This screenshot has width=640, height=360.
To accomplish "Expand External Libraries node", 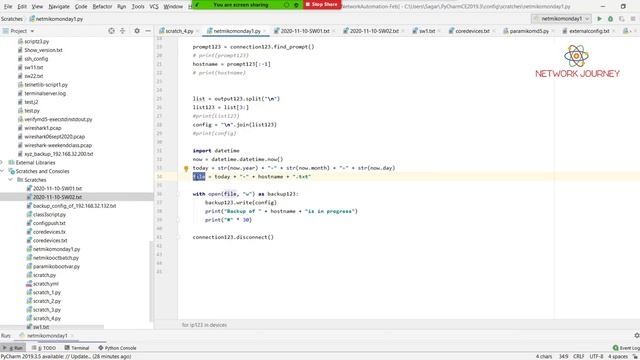I will [2, 162].
